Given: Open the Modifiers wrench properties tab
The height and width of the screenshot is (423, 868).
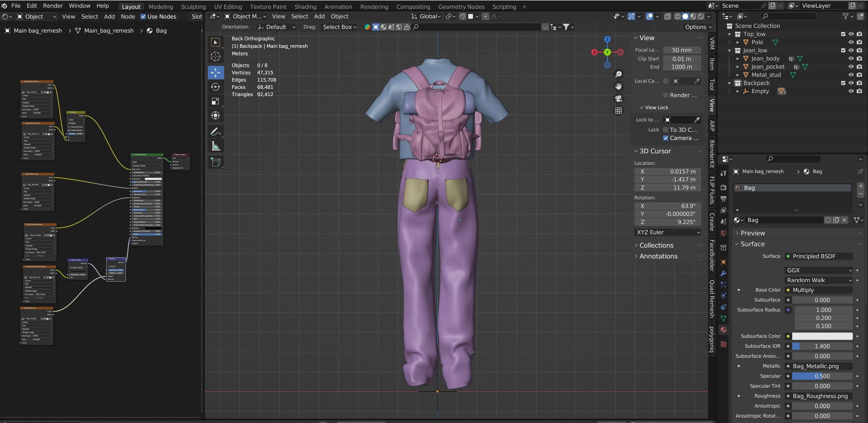Looking at the screenshot, I should 724,273.
